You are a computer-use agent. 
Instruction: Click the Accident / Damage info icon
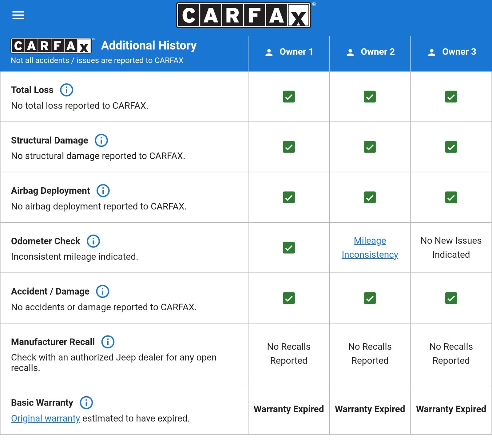click(x=102, y=291)
